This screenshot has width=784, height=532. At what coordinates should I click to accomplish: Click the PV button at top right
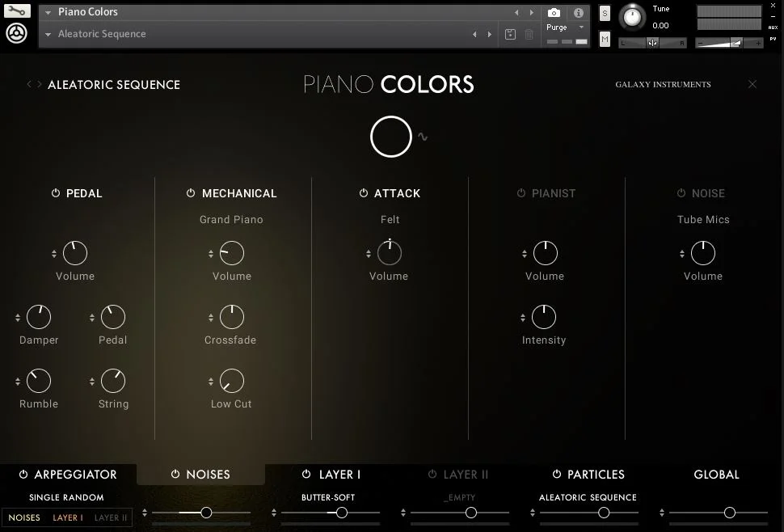point(773,39)
